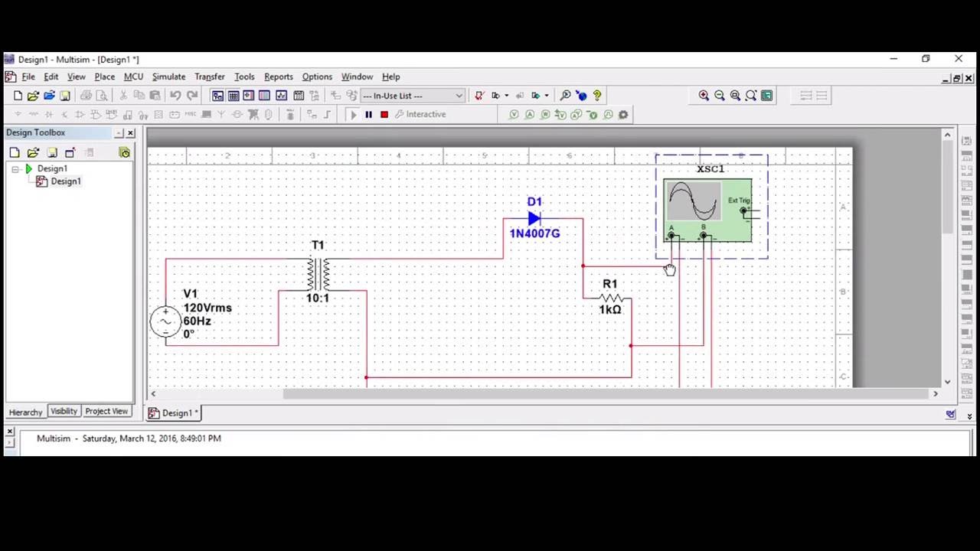Open the Options menu
The height and width of the screenshot is (551, 980).
[317, 77]
